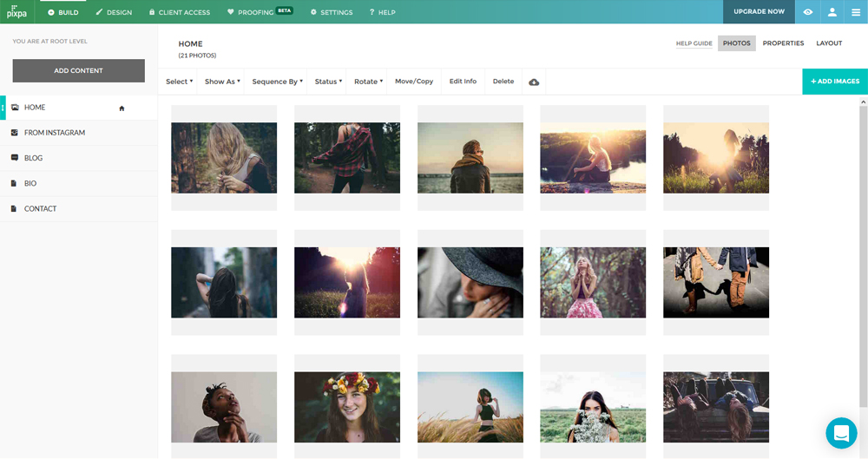Image resolution: width=868 pixels, height=459 pixels.
Task: Select the sunlit woman in grass photo
Action: tap(716, 158)
